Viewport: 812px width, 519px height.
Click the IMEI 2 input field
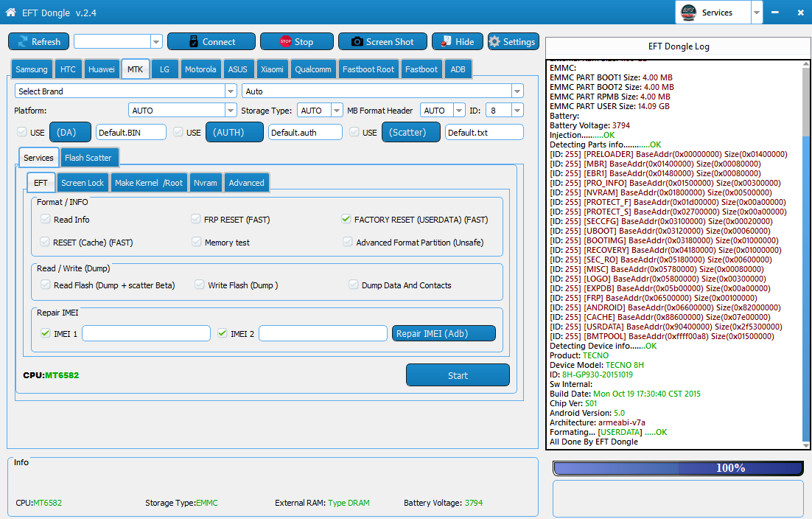(x=323, y=333)
